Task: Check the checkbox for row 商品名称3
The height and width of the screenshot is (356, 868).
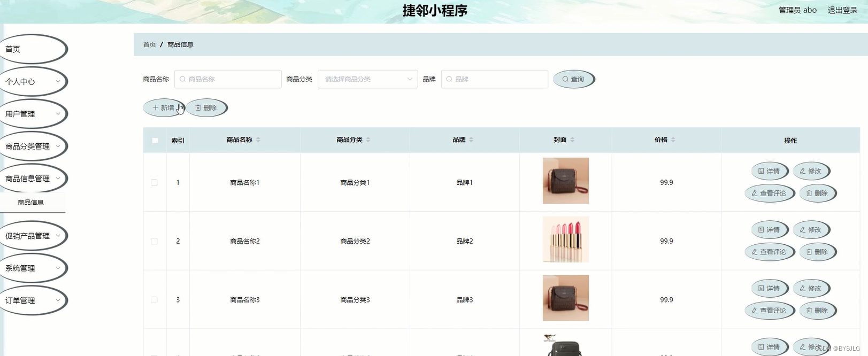Action: 154,300
